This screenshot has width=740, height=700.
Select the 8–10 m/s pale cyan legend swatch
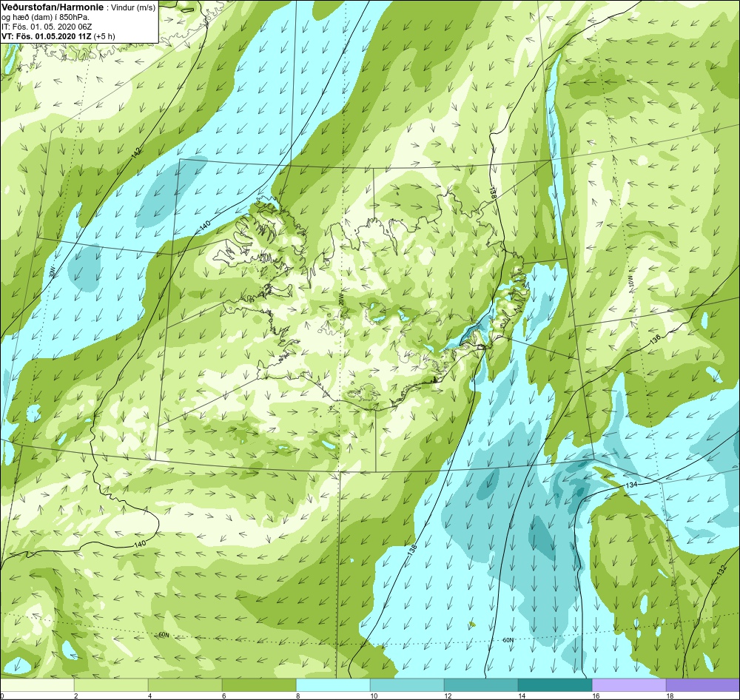(333, 685)
